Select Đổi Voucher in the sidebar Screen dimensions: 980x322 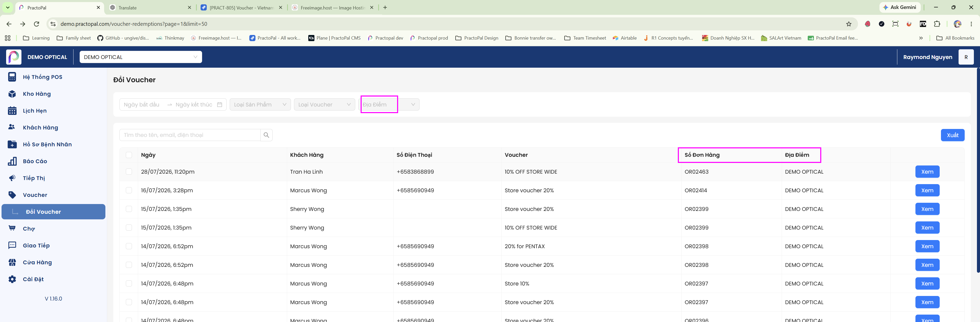click(x=53, y=212)
